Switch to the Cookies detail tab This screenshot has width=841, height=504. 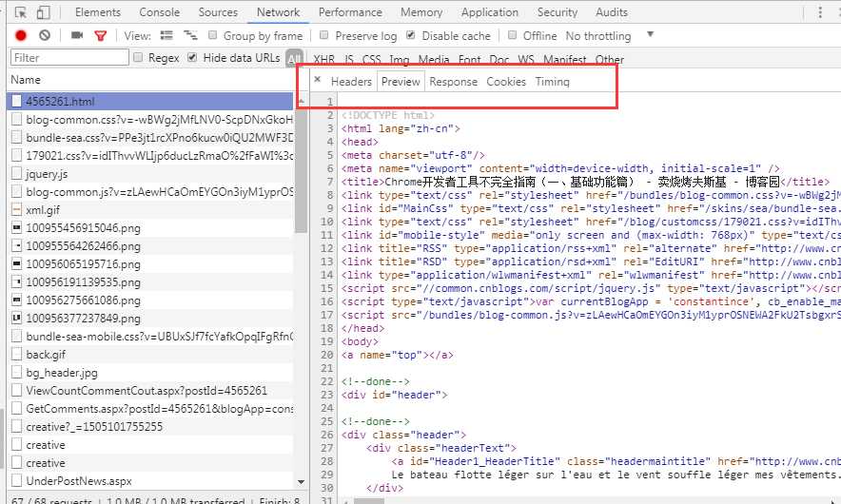coord(506,82)
